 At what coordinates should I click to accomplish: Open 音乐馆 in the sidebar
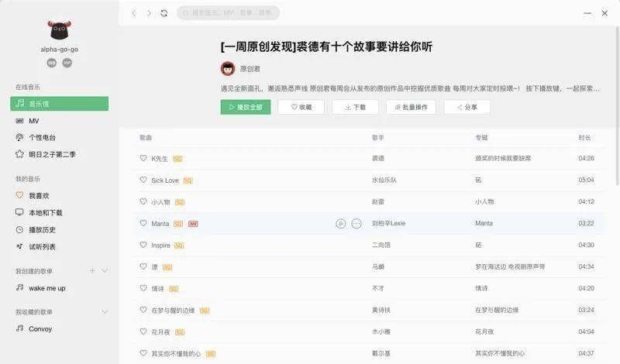point(60,104)
